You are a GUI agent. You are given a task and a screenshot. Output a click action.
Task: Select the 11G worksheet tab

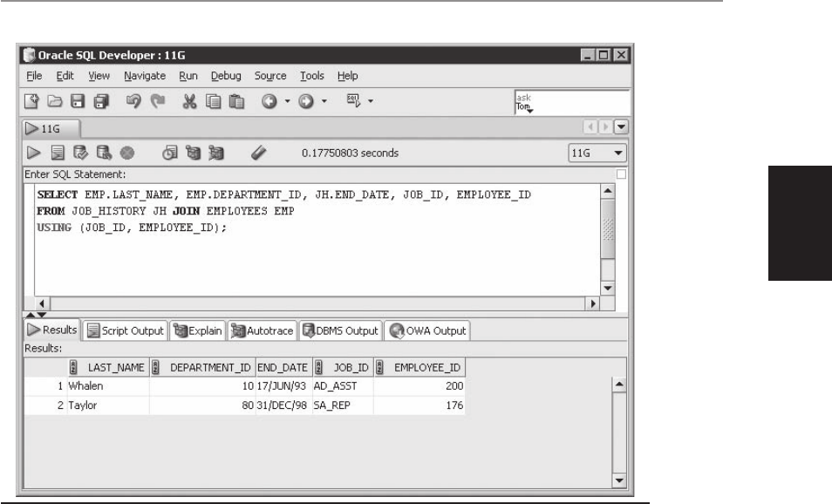pos(51,128)
